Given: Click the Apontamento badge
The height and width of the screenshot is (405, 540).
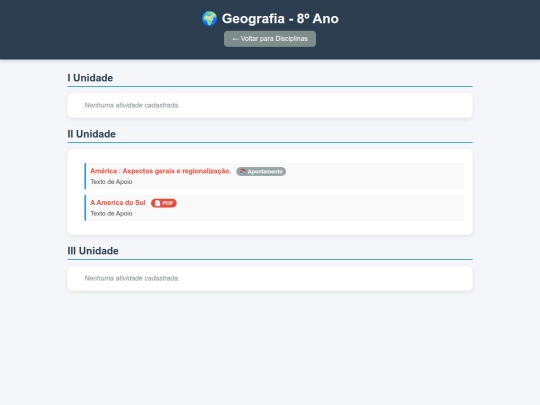Looking at the screenshot, I should (x=261, y=172).
